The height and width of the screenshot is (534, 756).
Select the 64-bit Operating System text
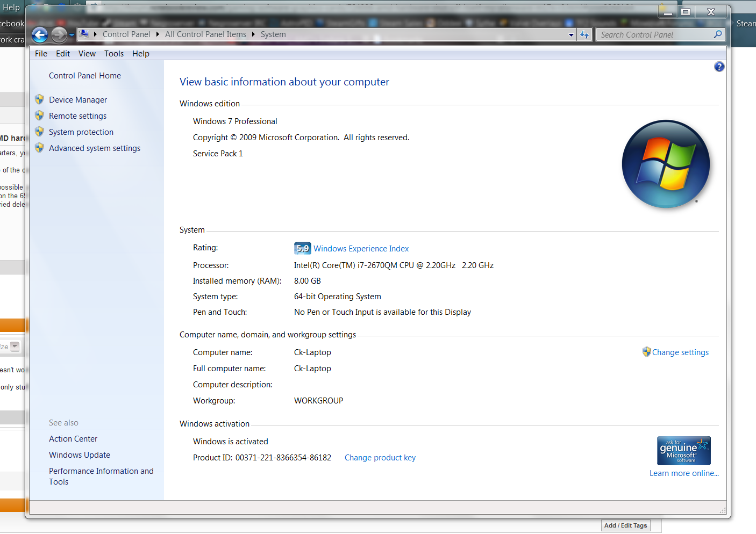click(338, 297)
